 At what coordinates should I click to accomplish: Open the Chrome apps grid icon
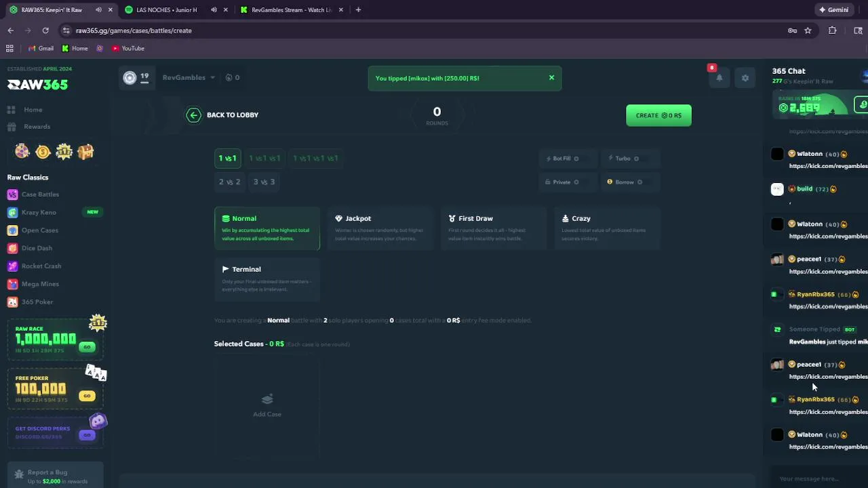pos(9,48)
